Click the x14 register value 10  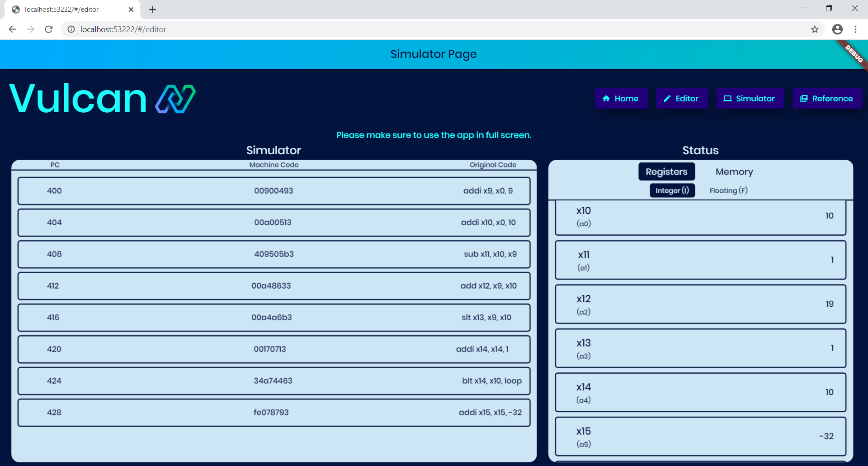point(829,392)
